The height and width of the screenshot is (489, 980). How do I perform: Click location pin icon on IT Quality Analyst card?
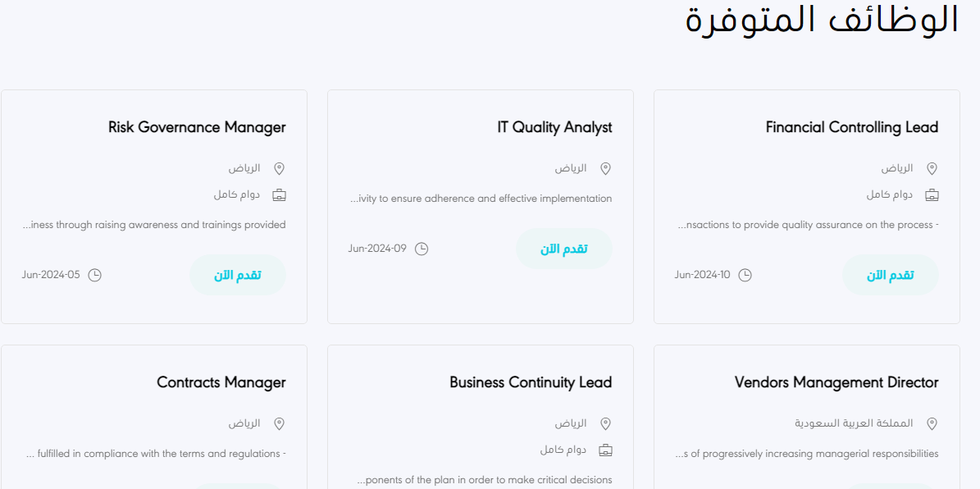(605, 169)
